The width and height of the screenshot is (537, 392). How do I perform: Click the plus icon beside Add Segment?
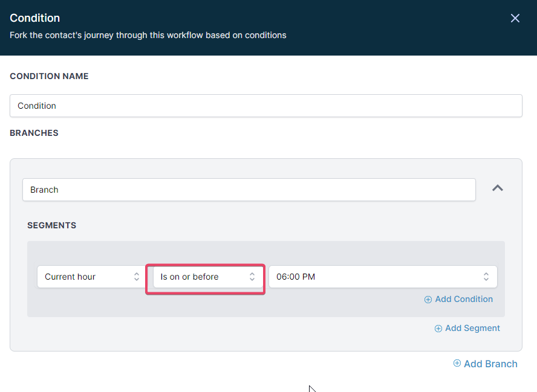438,329
